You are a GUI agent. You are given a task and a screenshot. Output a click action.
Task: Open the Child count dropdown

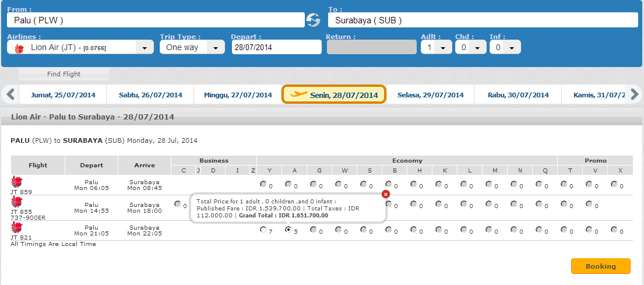(x=477, y=48)
